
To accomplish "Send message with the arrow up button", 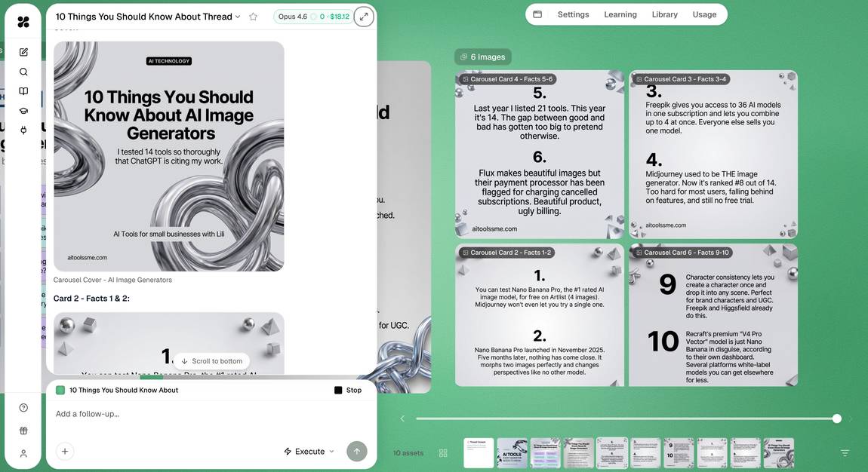I will click(x=356, y=452).
